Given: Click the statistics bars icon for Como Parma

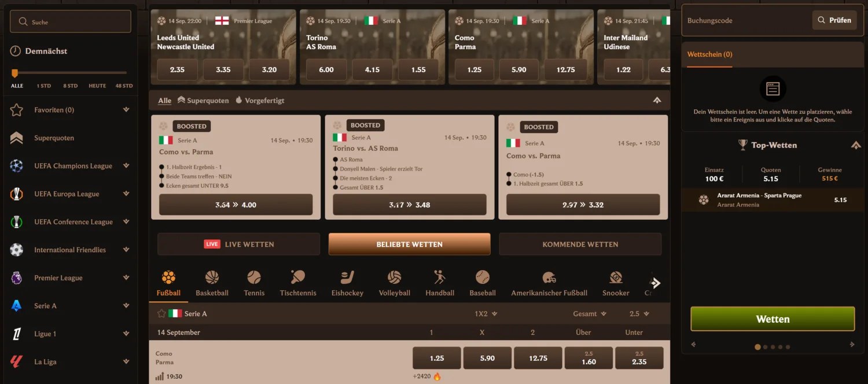Looking at the screenshot, I should pyautogui.click(x=160, y=376).
